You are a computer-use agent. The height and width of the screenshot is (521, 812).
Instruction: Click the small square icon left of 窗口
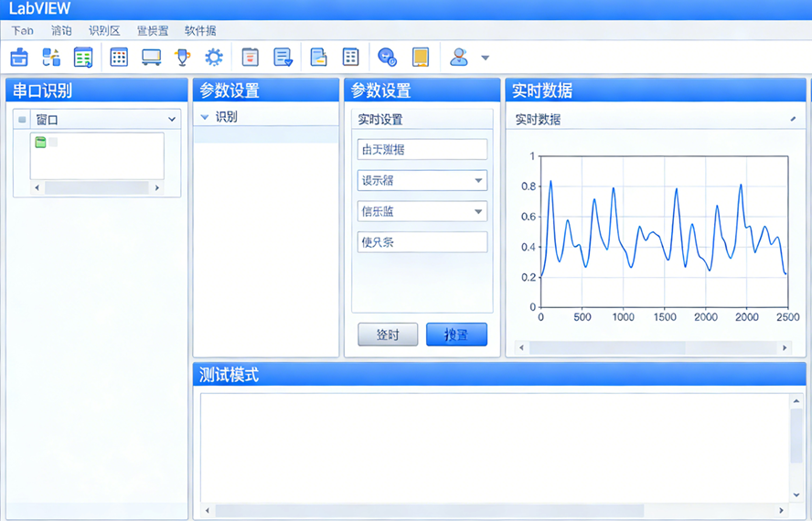[22, 120]
